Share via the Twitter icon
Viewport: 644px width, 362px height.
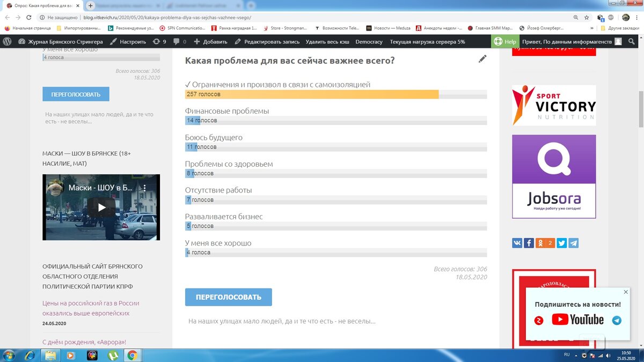point(562,243)
